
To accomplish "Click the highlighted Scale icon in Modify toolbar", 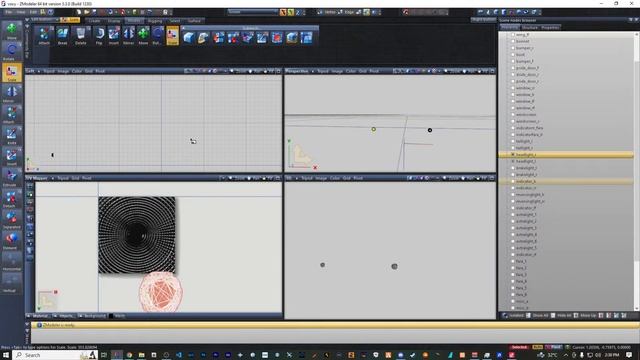I will click(173, 36).
